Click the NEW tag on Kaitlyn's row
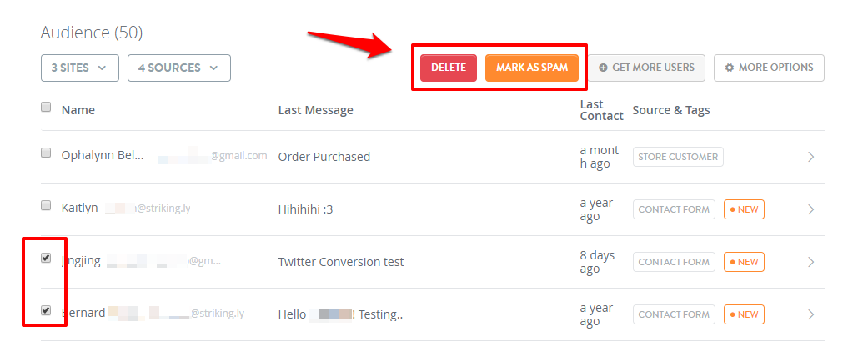868x342 pixels. (x=744, y=209)
